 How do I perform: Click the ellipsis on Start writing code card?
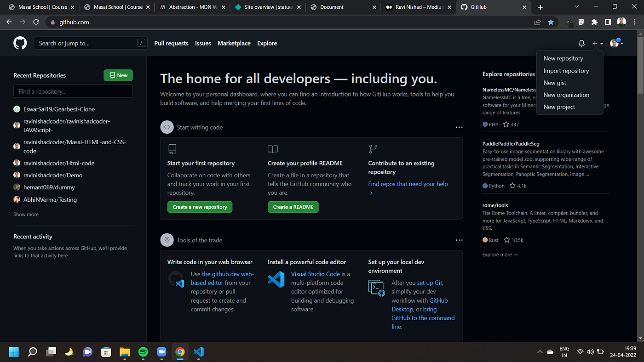pos(459,127)
